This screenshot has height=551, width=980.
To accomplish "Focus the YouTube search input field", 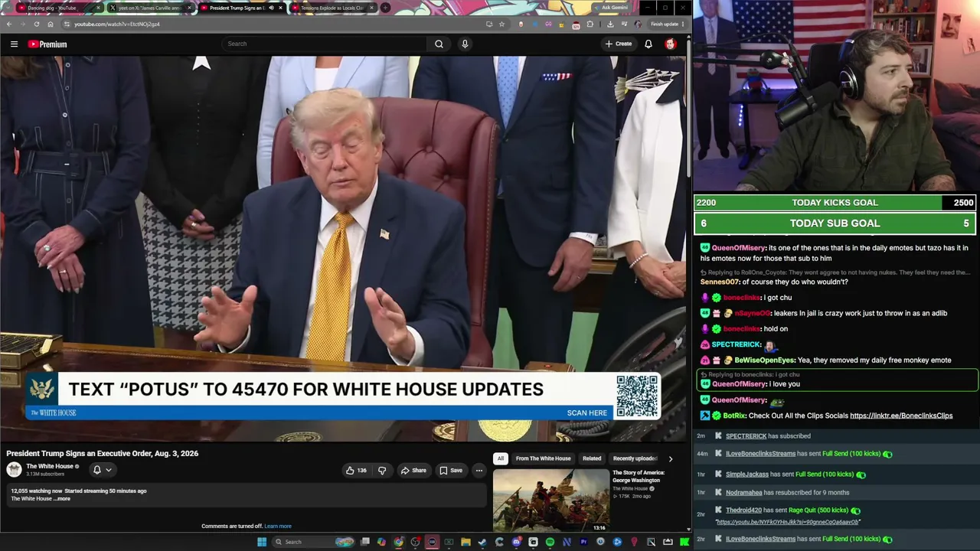I will (x=325, y=44).
